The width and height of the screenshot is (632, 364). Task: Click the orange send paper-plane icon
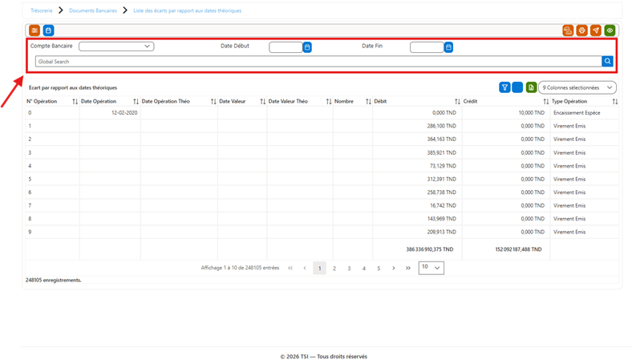click(596, 30)
